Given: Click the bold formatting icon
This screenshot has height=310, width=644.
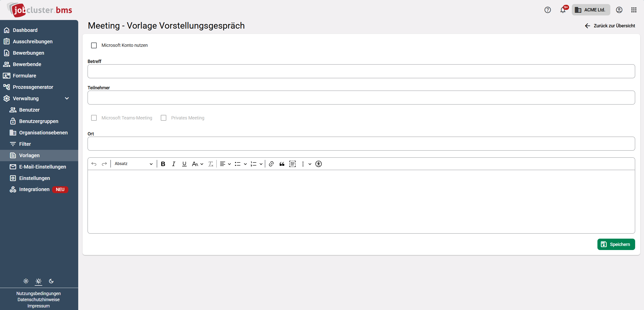Looking at the screenshot, I should pos(163,164).
